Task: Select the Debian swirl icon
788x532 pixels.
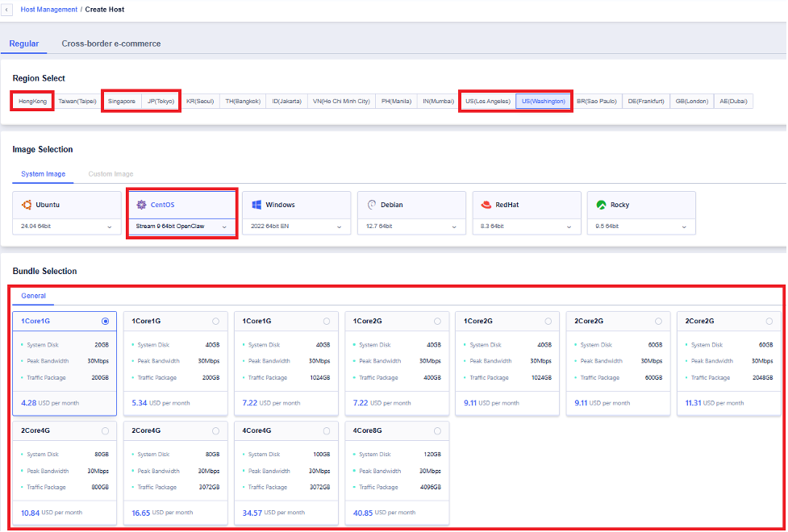Action: click(372, 205)
